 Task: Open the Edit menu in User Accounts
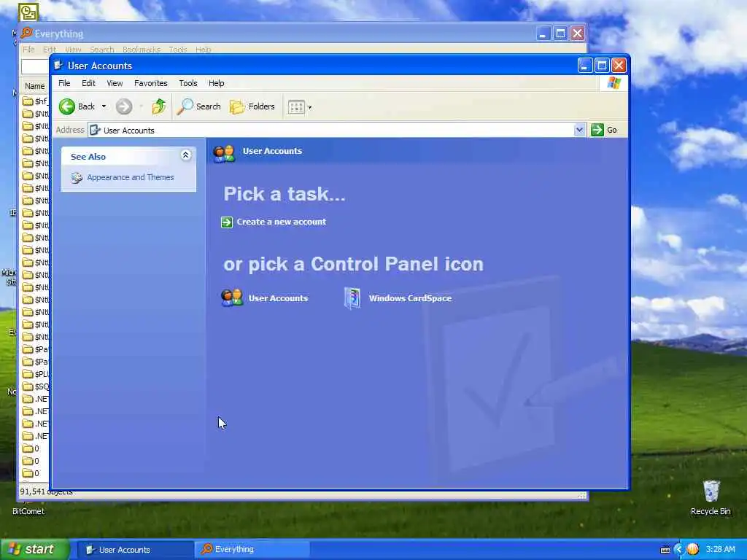click(x=88, y=83)
